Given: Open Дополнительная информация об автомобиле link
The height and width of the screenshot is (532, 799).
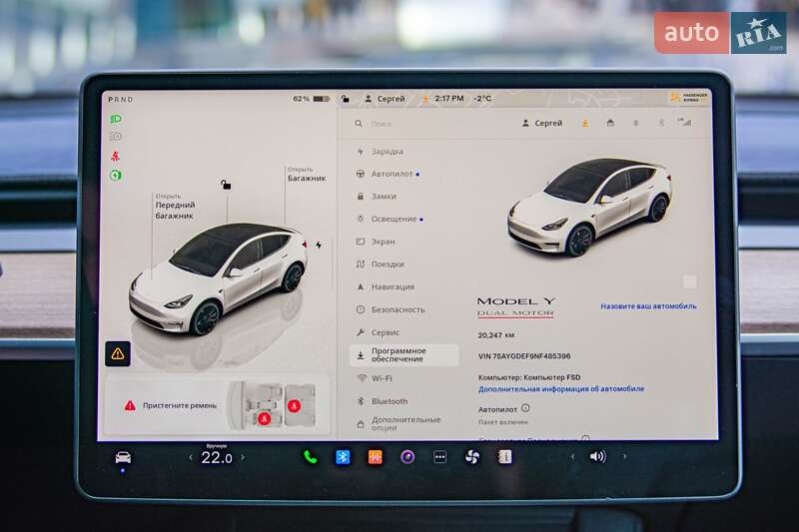Looking at the screenshot, I should (x=561, y=388).
